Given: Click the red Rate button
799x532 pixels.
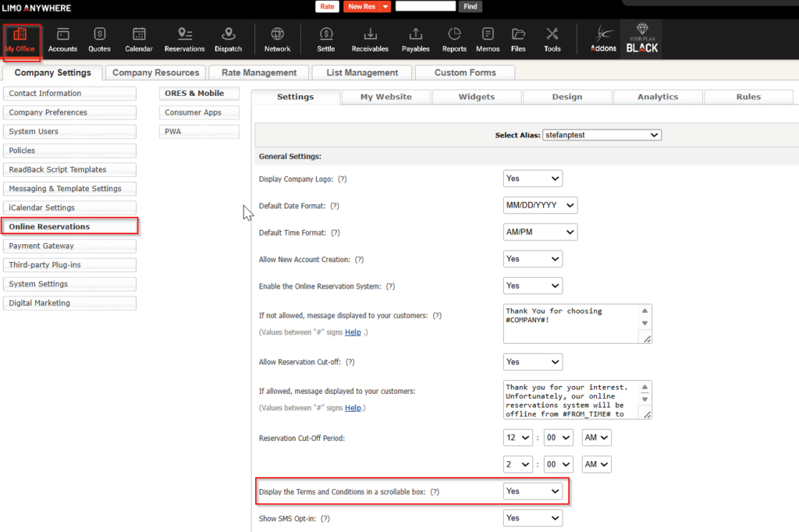Looking at the screenshot, I should point(327,6).
